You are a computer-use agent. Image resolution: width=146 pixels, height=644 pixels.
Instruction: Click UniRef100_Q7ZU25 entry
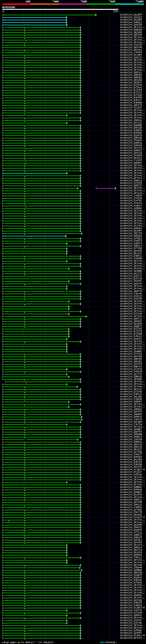(131, 183)
